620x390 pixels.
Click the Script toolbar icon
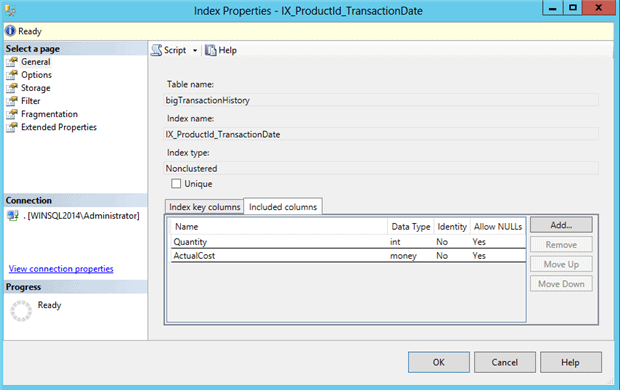click(x=157, y=50)
